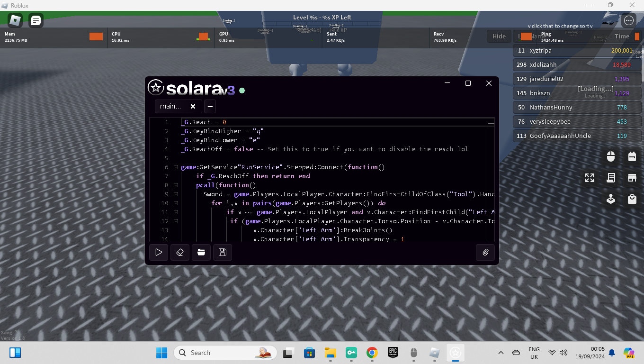Click the BreakJoints() code on line 13
The width and height of the screenshot is (644, 364).
click(323, 230)
